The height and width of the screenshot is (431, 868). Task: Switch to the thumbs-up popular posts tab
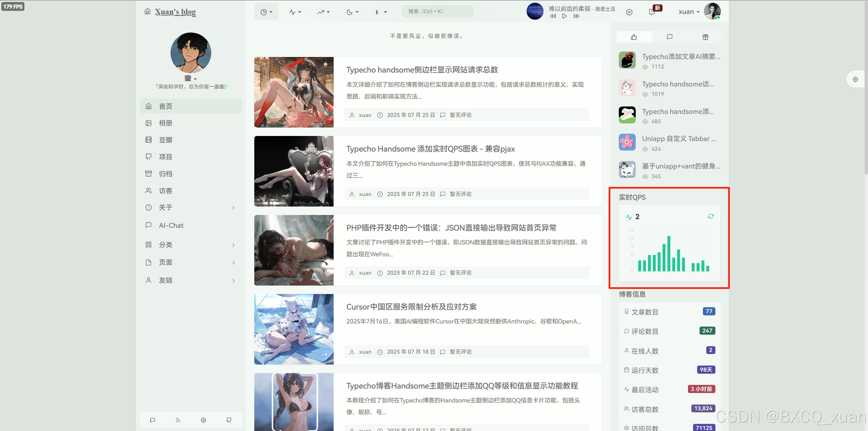tap(634, 37)
